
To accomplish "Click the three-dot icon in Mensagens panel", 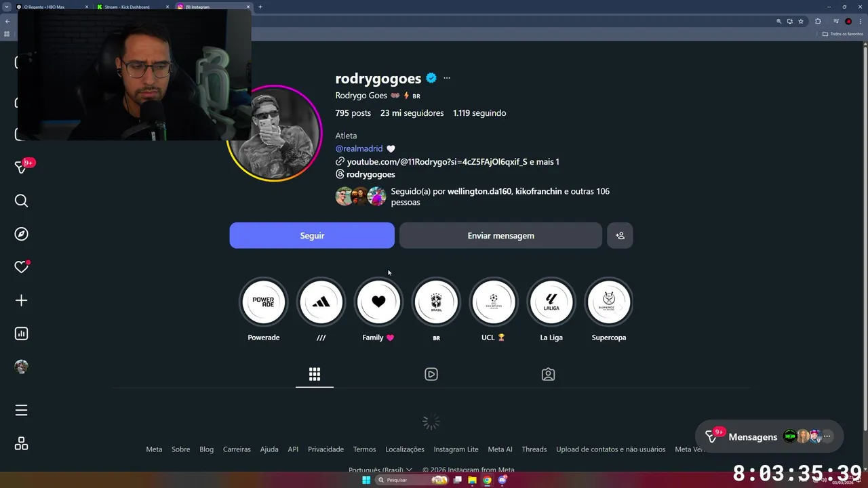I will (x=827, y=436).
